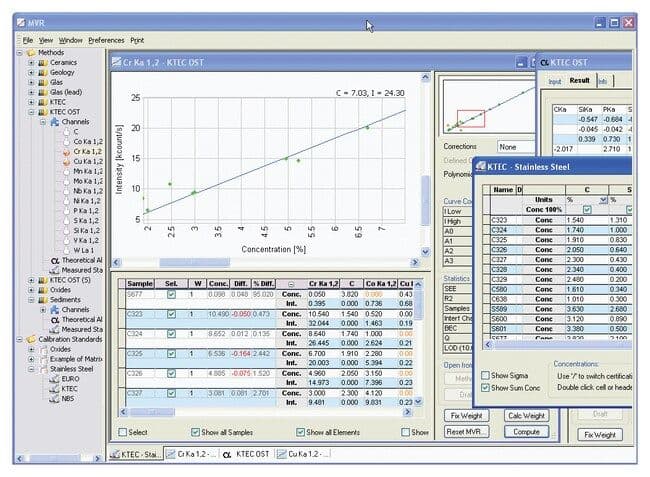Minimize the Cr Ka 1,2 child window
Image resolution: width=650 pixels, height=477 pixels.
521,63
